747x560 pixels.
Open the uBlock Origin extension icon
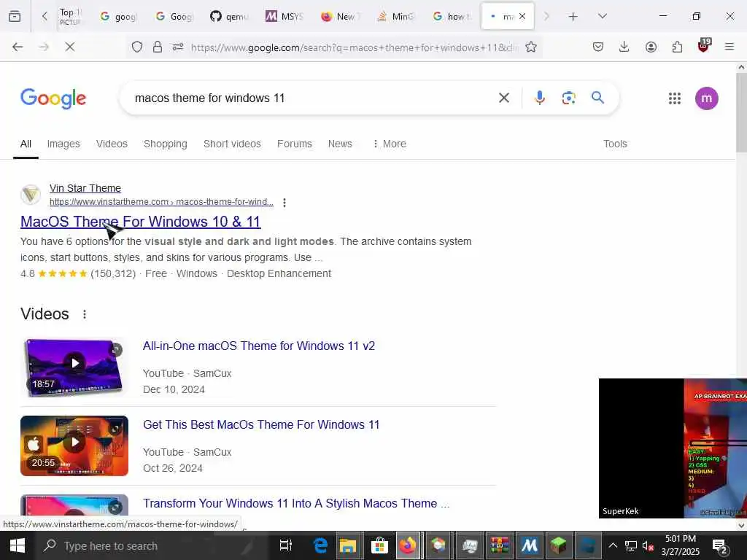coord(704,46)
